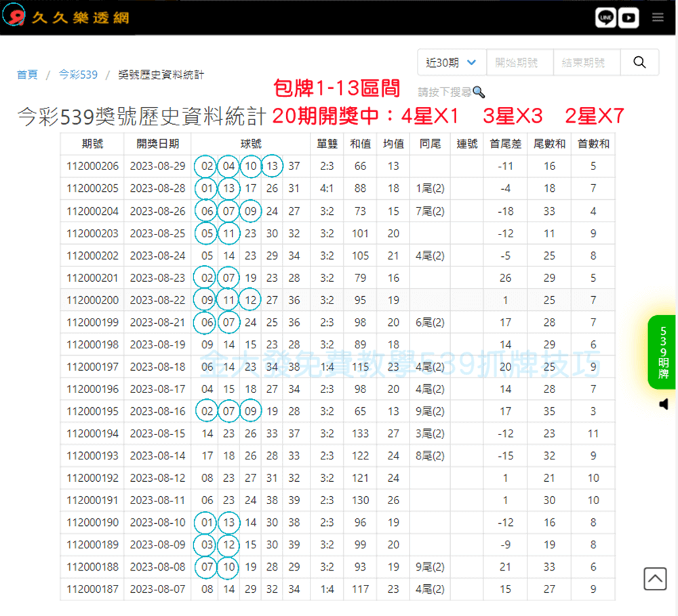Click the speaker sound icon
This screenshot has height=616, width=678.
click(x=663, y=405)
